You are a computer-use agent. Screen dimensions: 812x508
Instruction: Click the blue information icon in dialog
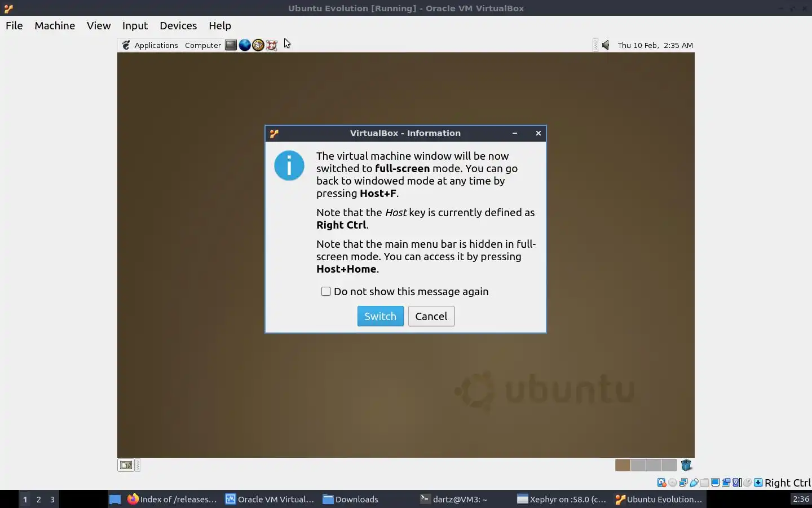coord(289,165)
